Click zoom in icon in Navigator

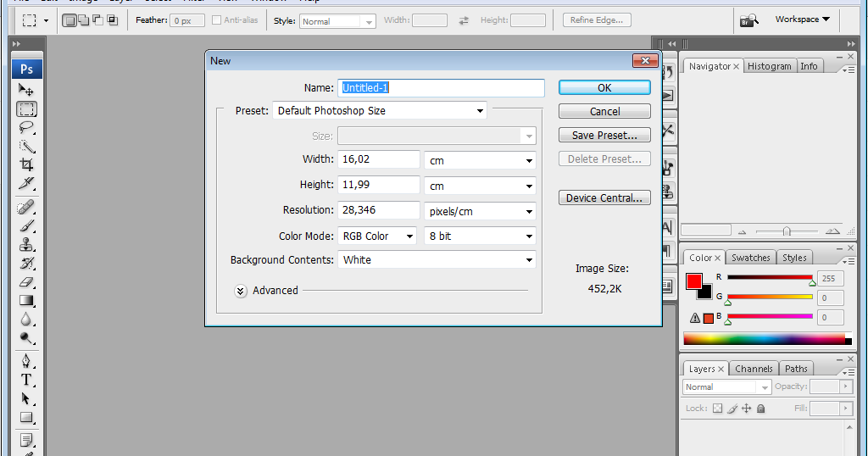coord(832,231)
